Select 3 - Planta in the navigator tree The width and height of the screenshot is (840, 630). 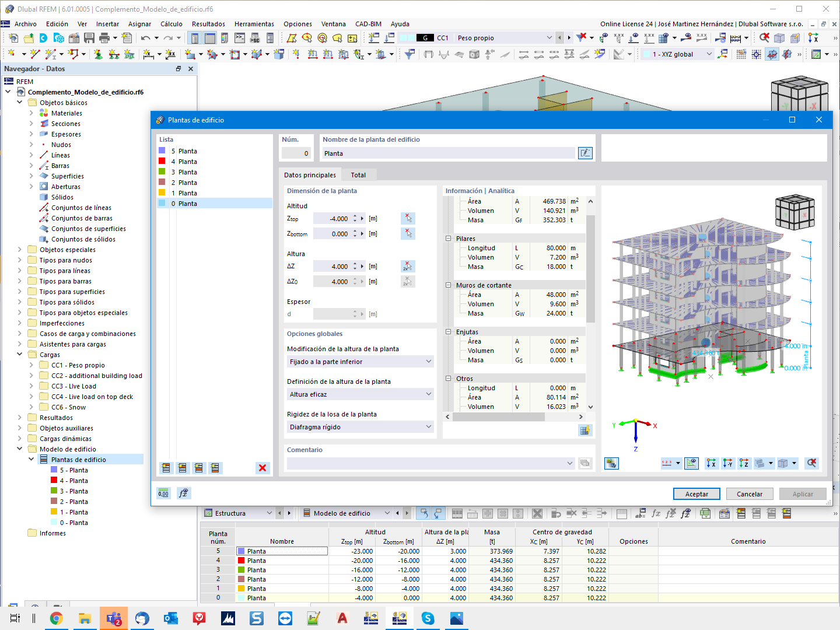click(74, 491)
